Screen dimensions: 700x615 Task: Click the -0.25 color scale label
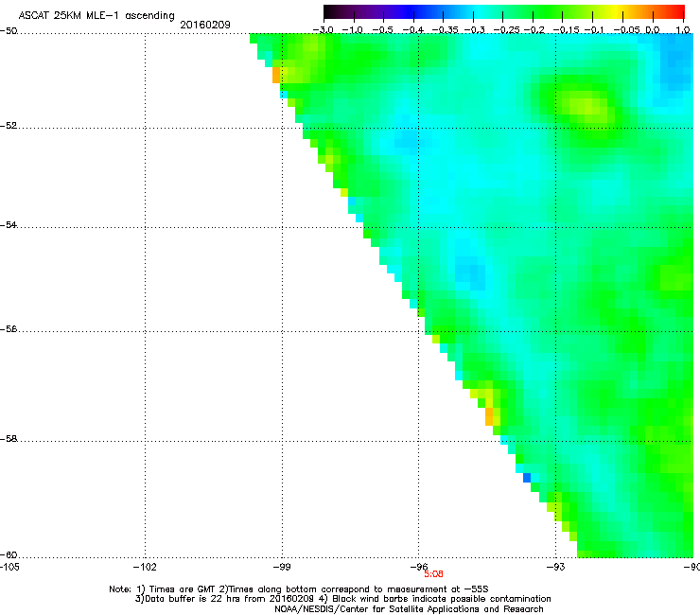tap(507, 30)
